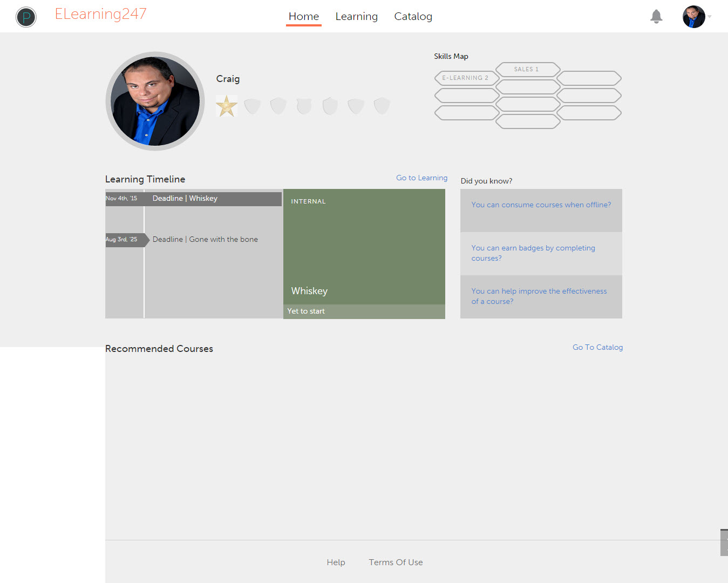Image resolution: width=728 pixels, height=583 pixels.
Task: Open the Learning tab
Action: (356, 17)
